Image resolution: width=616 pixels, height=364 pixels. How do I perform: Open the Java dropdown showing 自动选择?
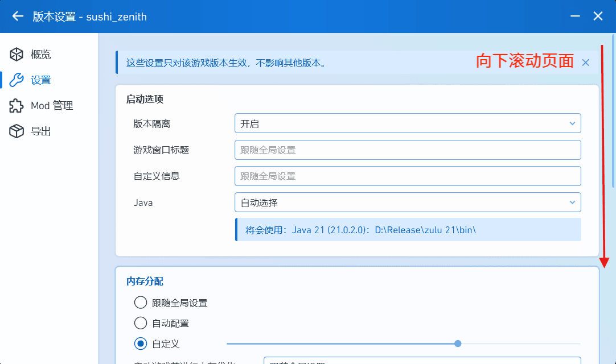[408, 202]
